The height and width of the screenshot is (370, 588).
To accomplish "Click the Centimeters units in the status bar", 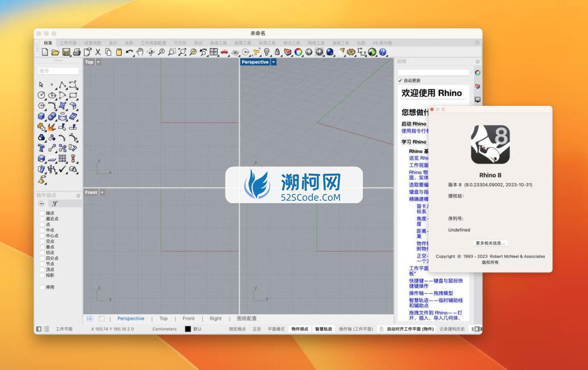I will [x=164, y=329].
